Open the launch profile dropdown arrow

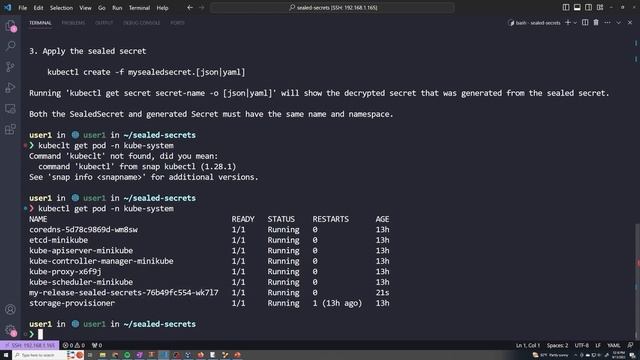[x=575, y=22]
